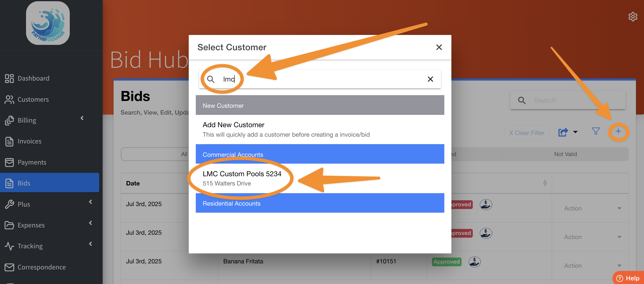The height and width of the screenshot is (284, 644).
Task: Open export dropdown caret
Action: pos(575,132)
